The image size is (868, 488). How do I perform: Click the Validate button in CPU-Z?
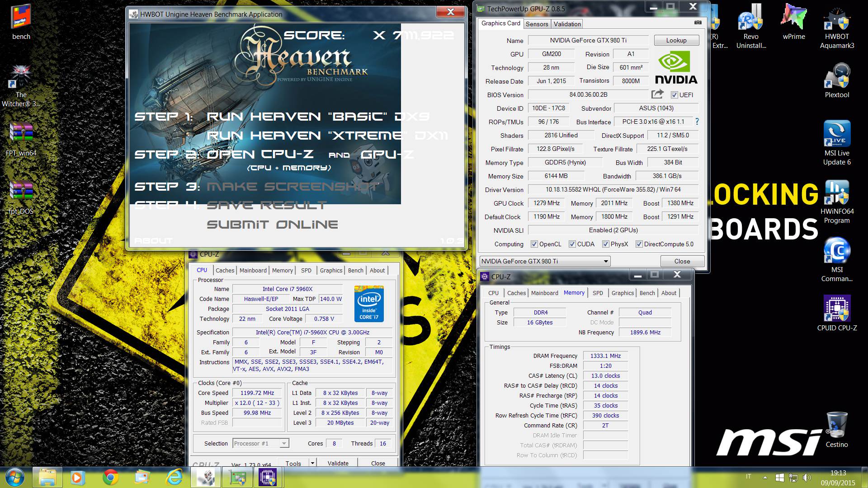pos(338,463)
